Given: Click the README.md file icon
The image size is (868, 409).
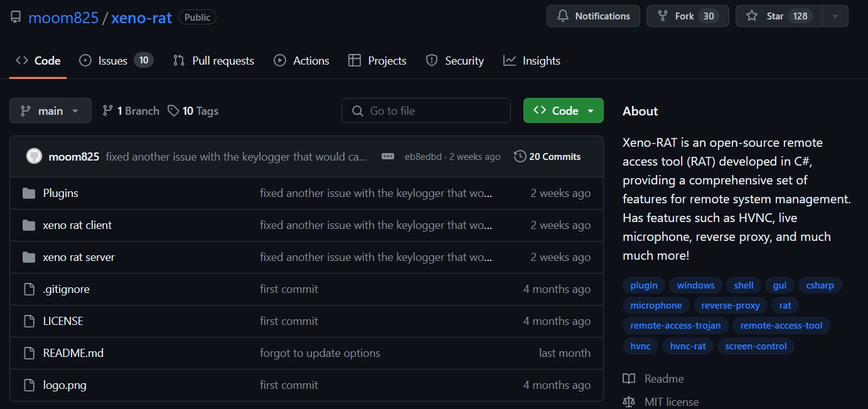Looking at the screenshot, I should pos(28,353).
